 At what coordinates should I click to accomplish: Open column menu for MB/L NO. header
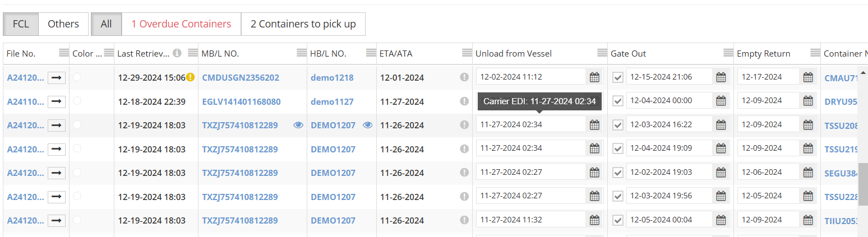[301, 53]
